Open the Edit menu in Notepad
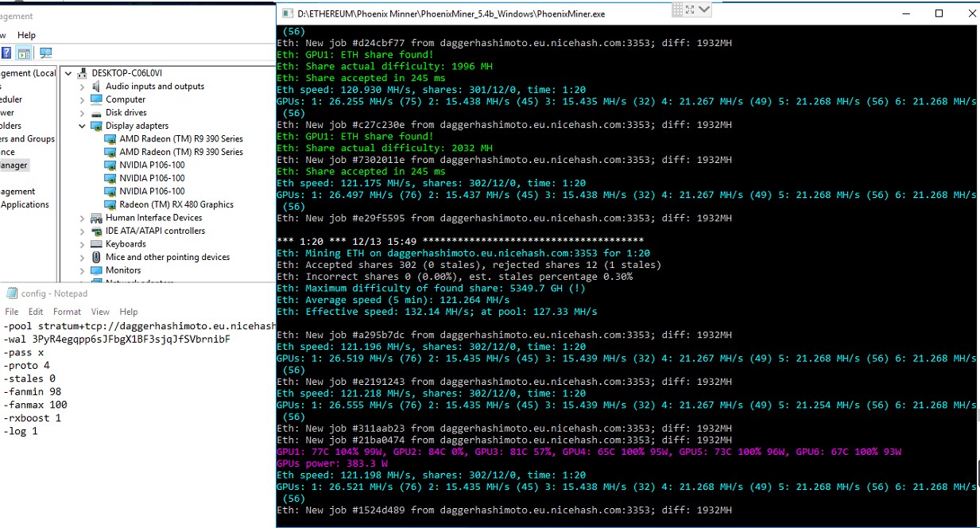Image resolution: width=980 pixels, height=528 pixels. [x=36, y=312]
